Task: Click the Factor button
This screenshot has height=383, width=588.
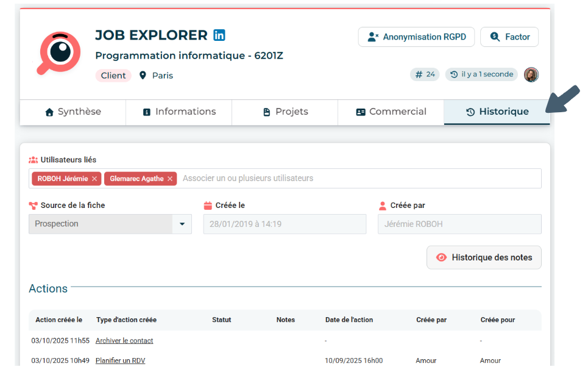Action: (x=509, y=37)
